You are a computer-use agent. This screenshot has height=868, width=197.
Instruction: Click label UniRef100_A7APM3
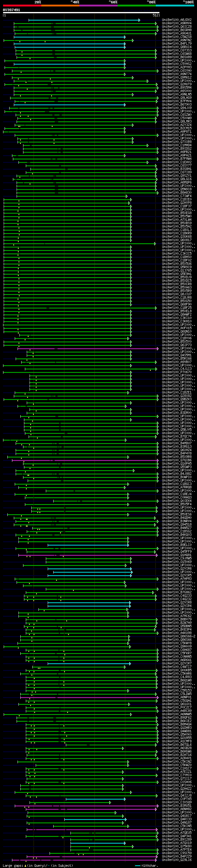click(x=177, y=579)
